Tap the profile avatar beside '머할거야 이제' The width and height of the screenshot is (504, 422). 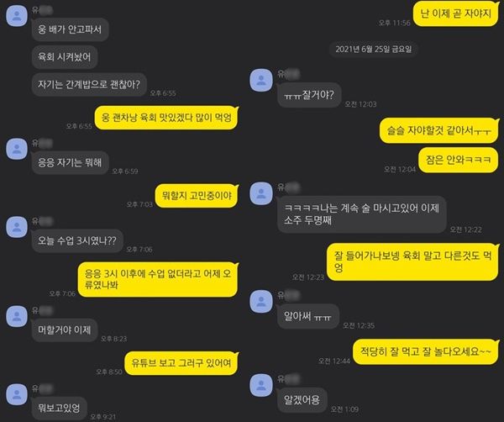tap(17, 316)
